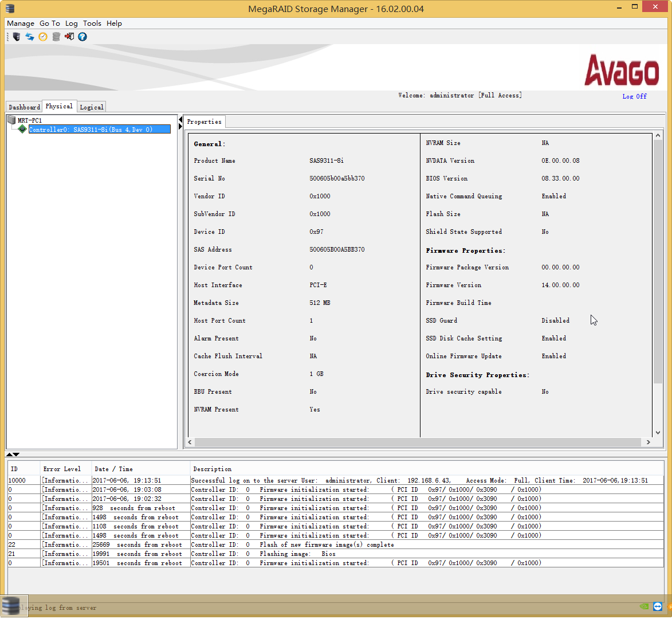The image size is (672, 619).
Task: Switch to the Dashboard tab
Action: (x=25, y=107)
